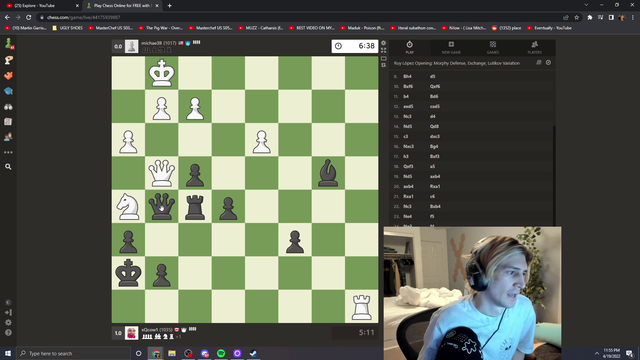Open xQcow1 player profile name
The height and width of the screenshot is (360, 640).
coord(151,329)
